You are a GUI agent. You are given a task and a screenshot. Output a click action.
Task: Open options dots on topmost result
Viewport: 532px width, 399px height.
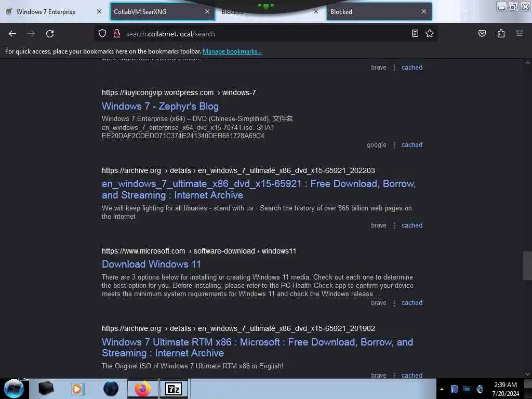tap(394, 67)
